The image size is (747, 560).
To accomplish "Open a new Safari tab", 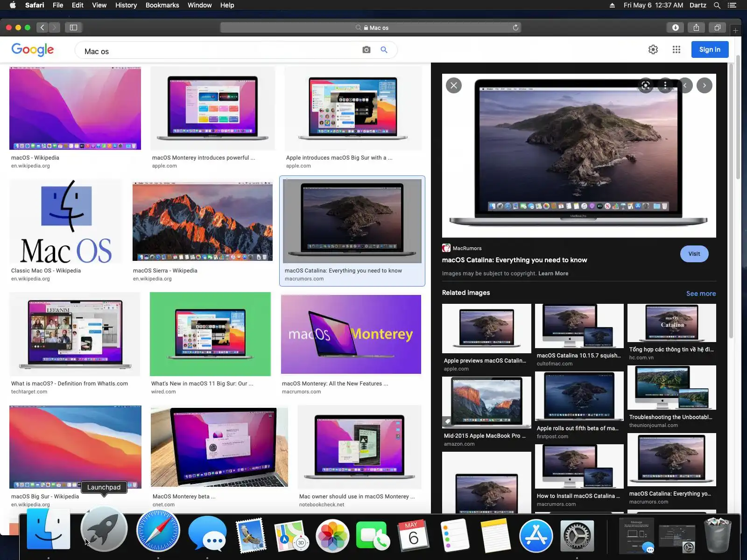I will (x=735, y=30).
